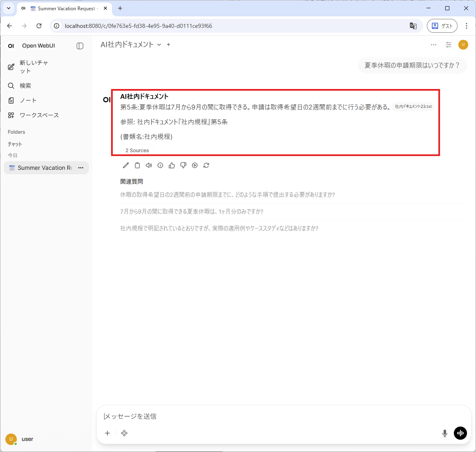
Task: Expand the 2 Sources citation list
Action: click(137, 151)
